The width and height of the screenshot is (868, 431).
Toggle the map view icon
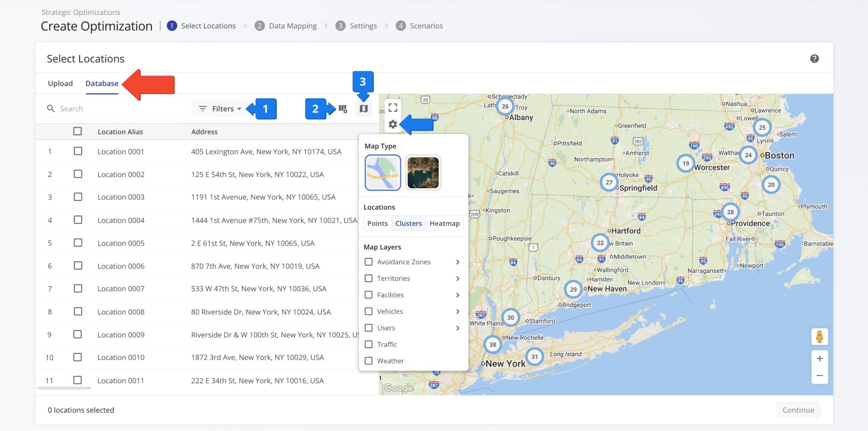363,109
